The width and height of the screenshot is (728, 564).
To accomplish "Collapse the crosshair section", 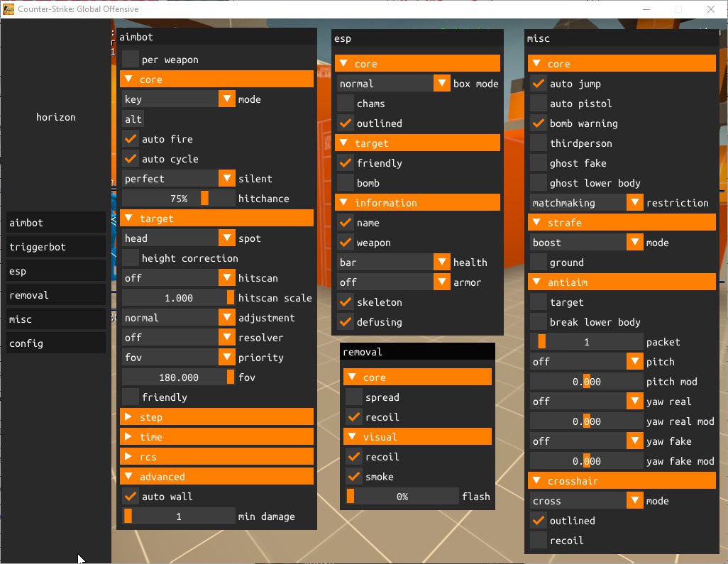I will [622, 481].
